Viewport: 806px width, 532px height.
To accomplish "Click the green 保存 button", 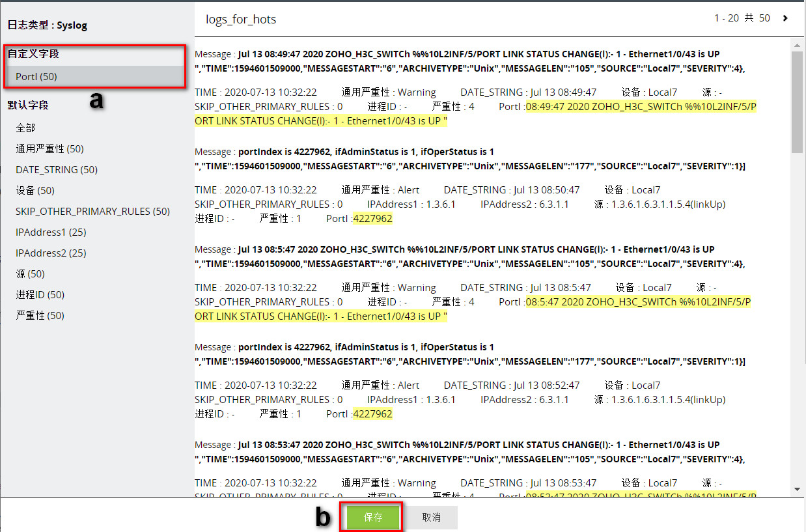I will tap(373, 517).
